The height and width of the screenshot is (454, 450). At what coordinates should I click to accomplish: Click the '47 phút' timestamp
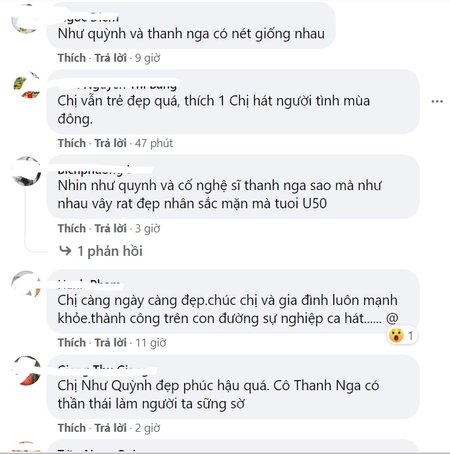154,143
